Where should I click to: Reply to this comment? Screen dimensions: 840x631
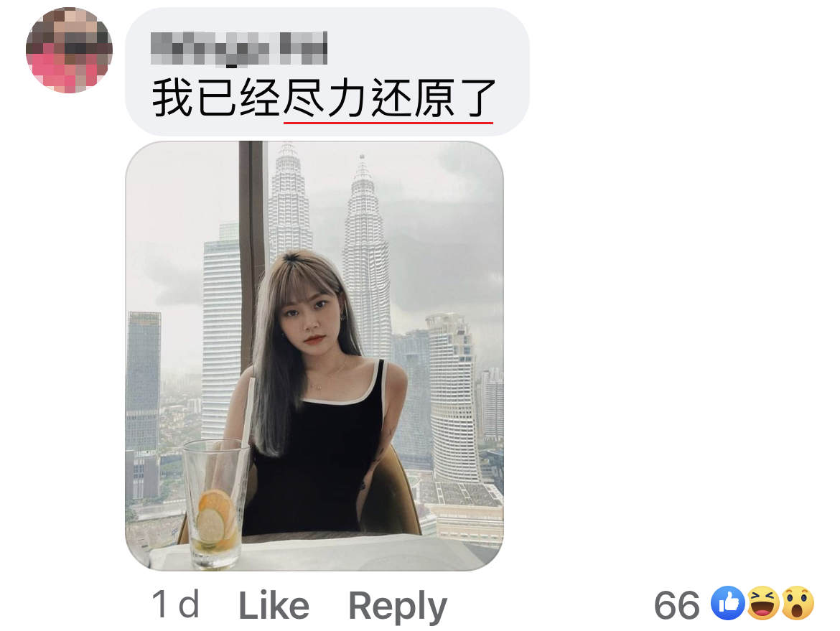[x=398, y=607]
